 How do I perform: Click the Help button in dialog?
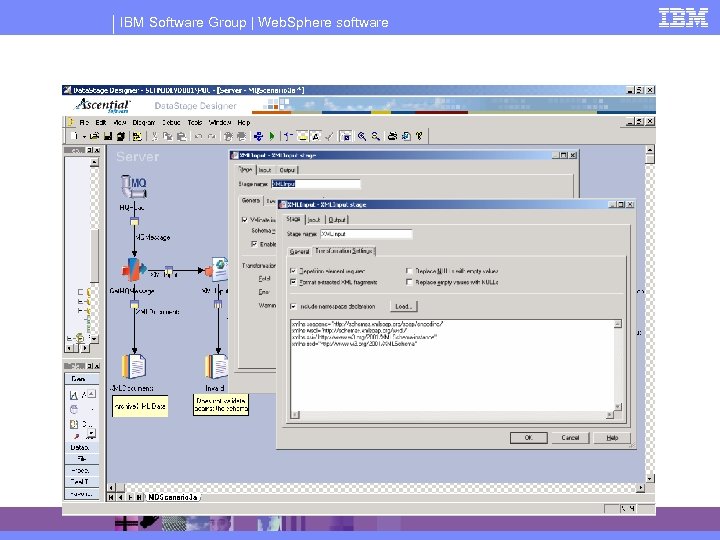click(x=612, y=438)
